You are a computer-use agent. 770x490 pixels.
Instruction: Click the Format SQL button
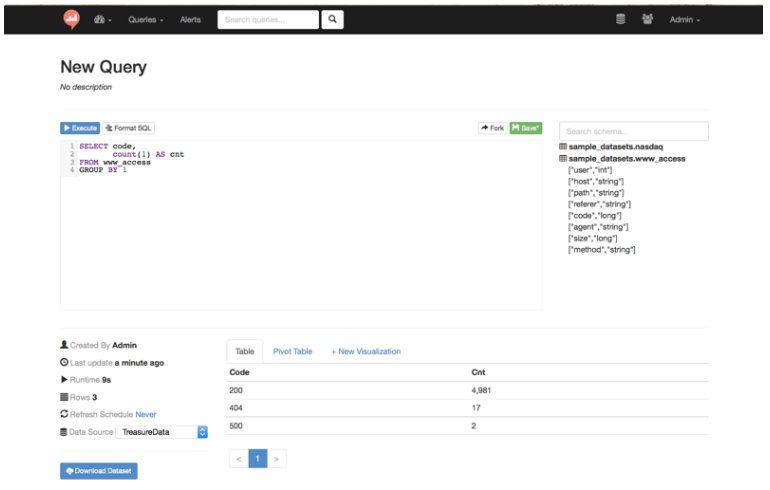click(129, 129)
